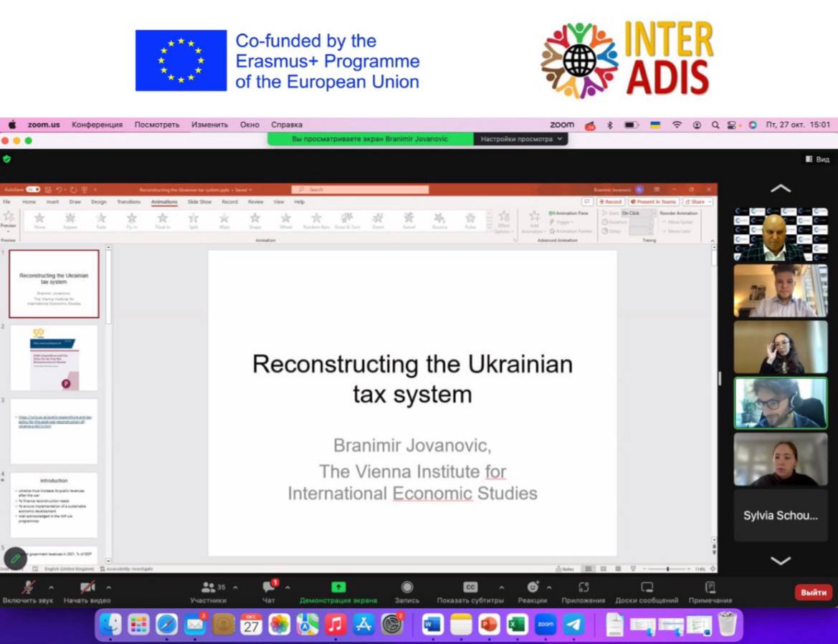Open the Чат chat panel
Image resolution: width=838 pixels, height=644 pixels.
coord(269,592)
